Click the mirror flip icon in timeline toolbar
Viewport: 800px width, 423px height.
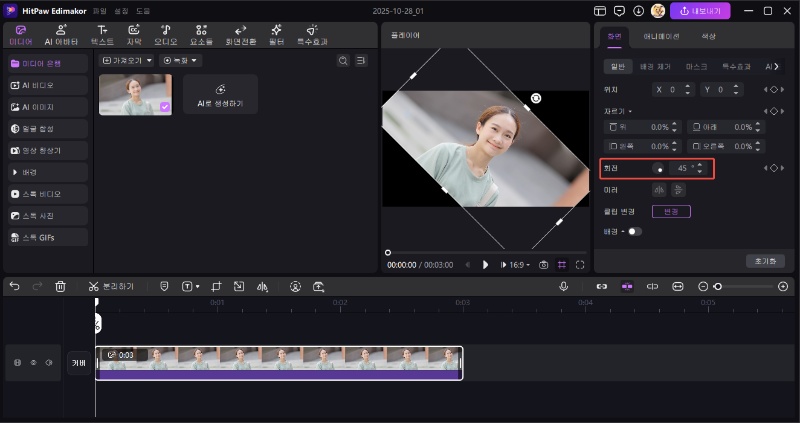click(x=262, y=287)
